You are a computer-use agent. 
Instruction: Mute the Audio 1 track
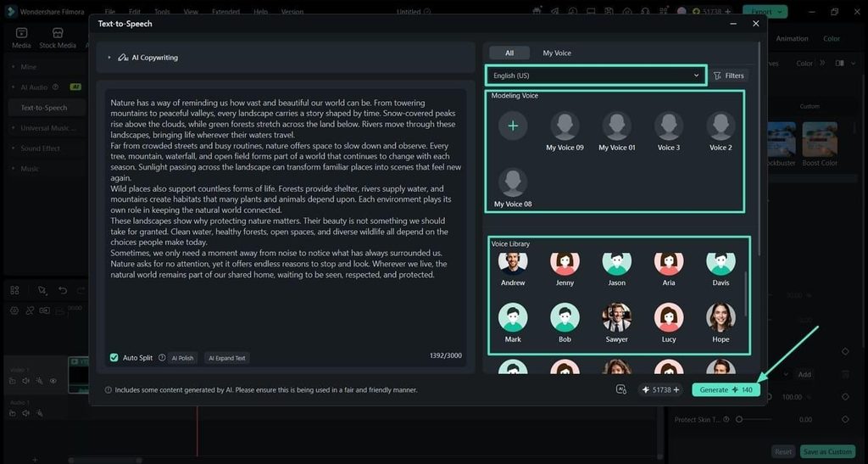[25, 413]
